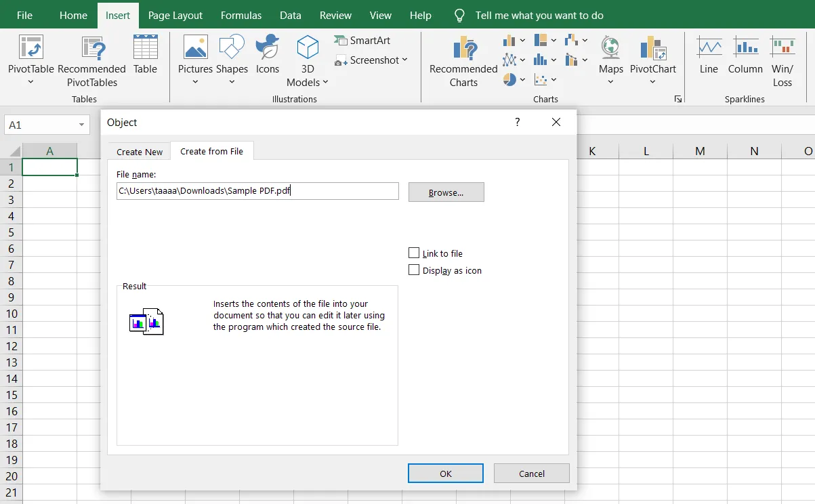Insert a Table from ribbon
The image size is (815, 504).
[x=145, y=48]
